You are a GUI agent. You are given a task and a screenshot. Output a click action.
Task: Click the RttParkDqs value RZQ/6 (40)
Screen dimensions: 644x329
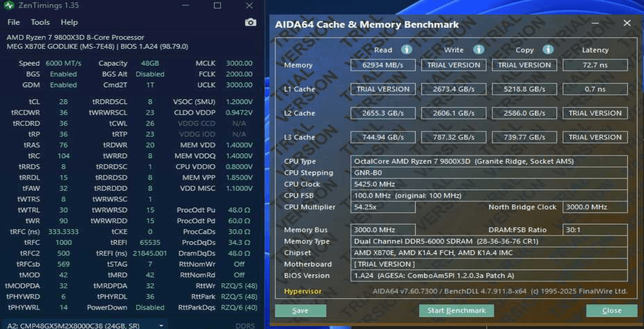click(x=239, y=307)
